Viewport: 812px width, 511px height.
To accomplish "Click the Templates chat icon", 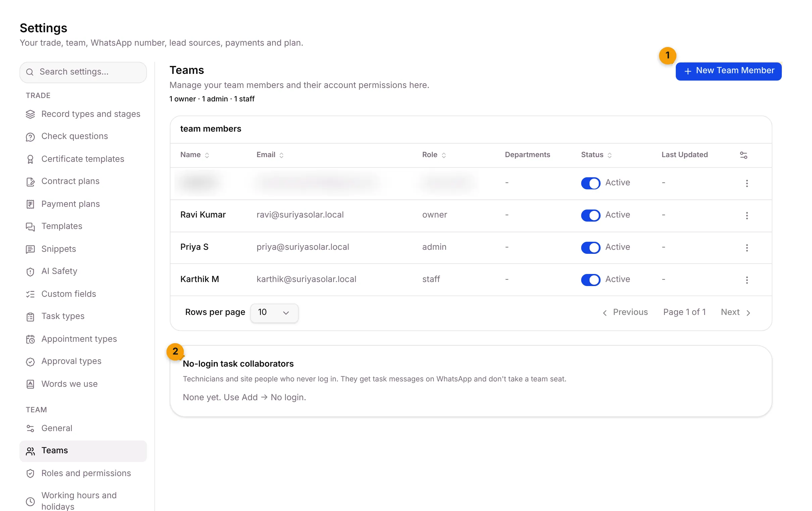I will click(30, 227).
